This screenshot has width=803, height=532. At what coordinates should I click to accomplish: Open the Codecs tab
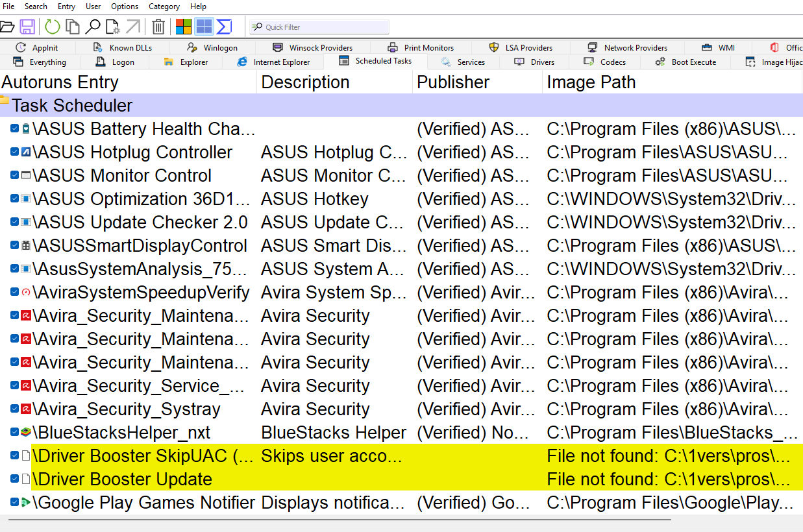[605, 62]
